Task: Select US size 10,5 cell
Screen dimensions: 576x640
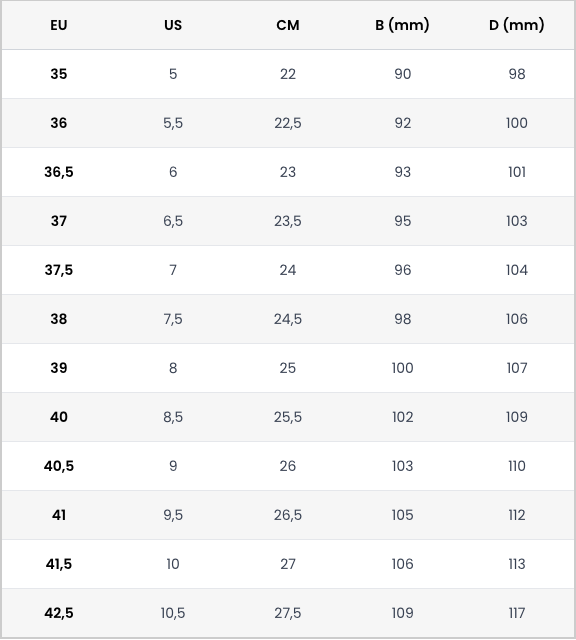Action: click(x=173, y=613)
